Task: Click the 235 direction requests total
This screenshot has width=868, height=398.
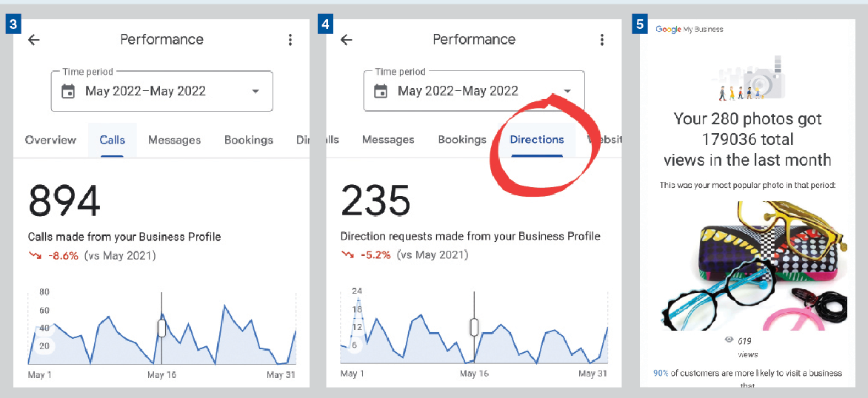Action: [x=375, y=200]
